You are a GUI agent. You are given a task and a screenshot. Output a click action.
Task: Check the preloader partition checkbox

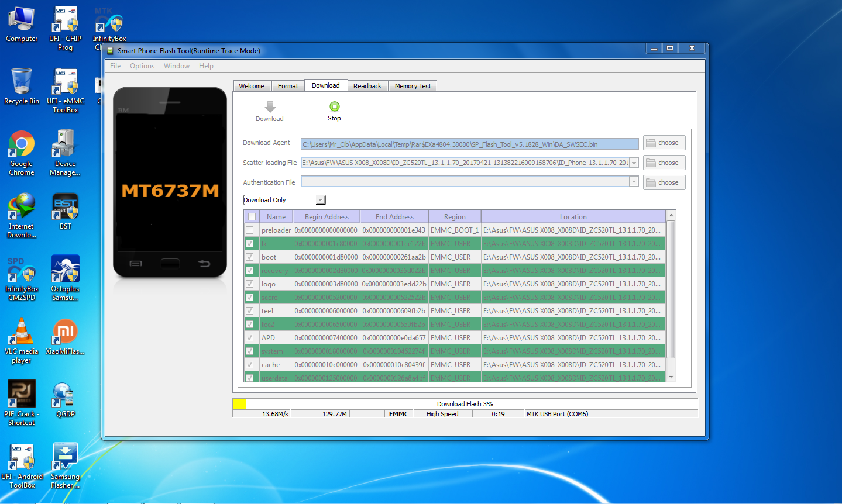point(250,230)
